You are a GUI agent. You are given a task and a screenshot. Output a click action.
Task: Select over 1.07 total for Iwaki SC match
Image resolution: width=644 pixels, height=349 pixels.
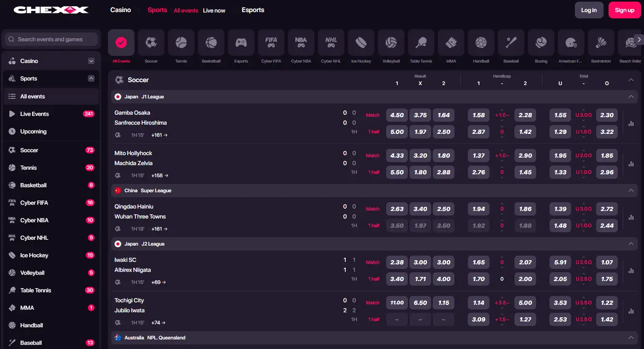tap(607, 262)
